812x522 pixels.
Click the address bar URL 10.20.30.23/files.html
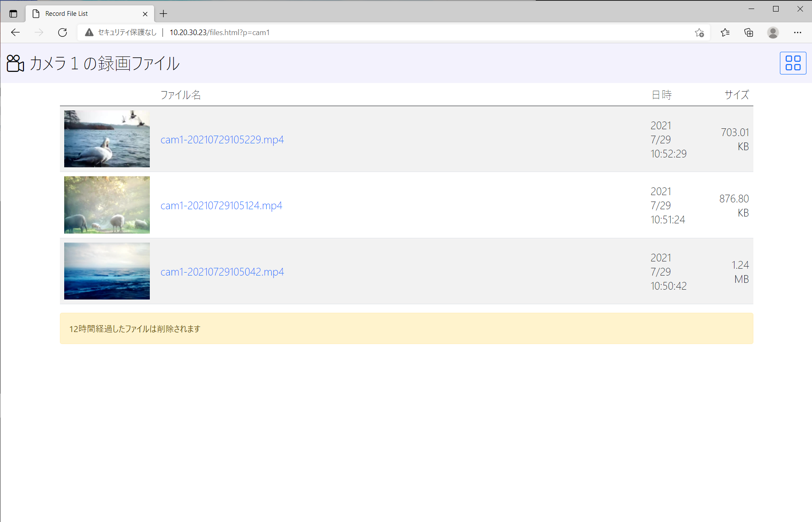(220, 33)
